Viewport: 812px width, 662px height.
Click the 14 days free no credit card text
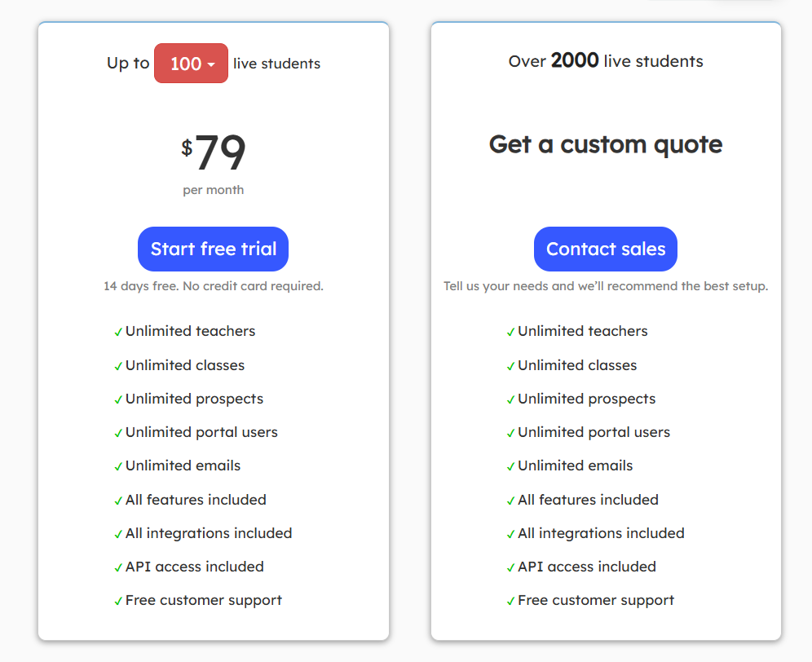pyautogui.click(x=213, y=286)
